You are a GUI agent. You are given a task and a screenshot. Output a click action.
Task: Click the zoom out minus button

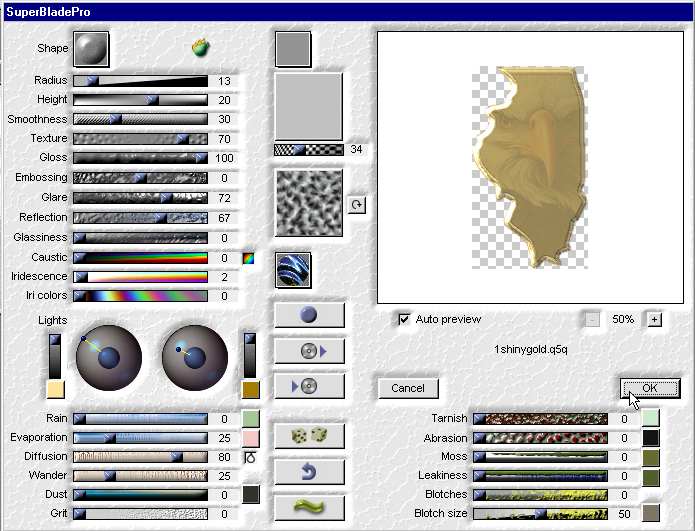[592, 319]
